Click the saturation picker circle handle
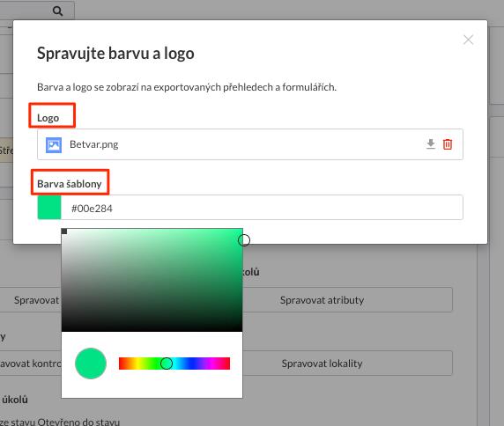The height and width of the screenshot is (426, 504). coord(244,239)
